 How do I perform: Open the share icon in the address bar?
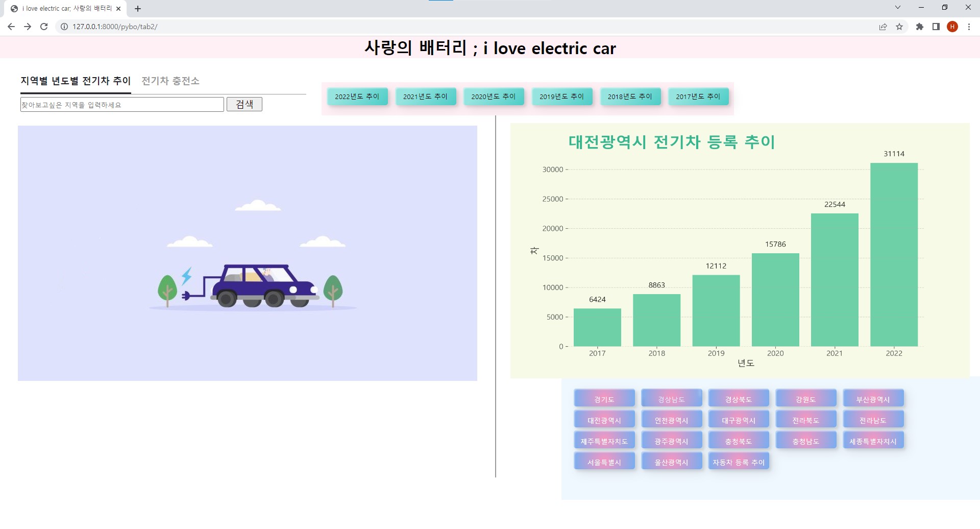883,27
